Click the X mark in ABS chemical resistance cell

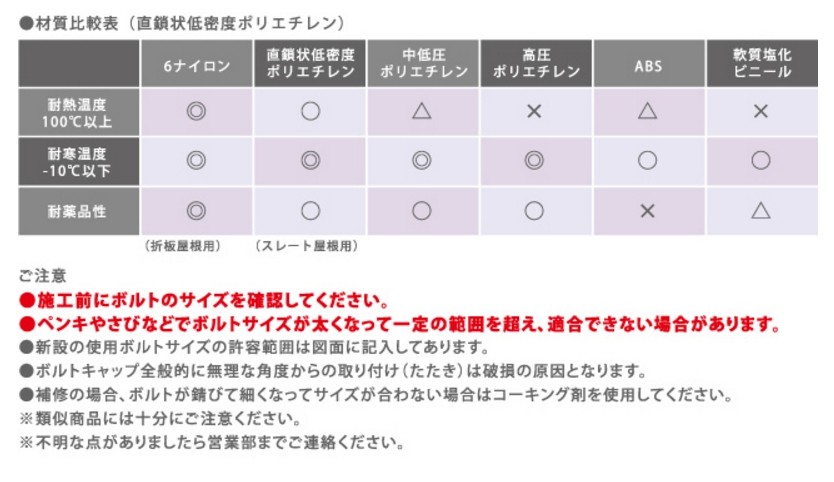(647, 211)
